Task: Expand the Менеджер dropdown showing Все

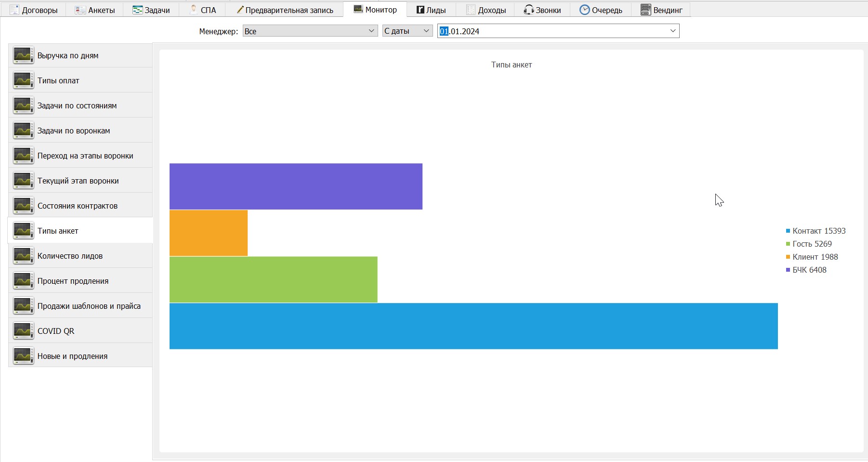Action: coord(310,31)
